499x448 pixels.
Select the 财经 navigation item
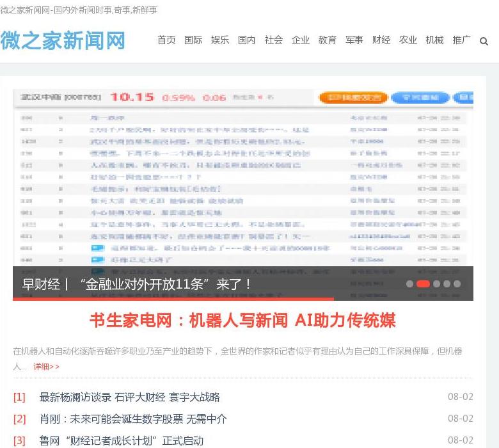381,40
